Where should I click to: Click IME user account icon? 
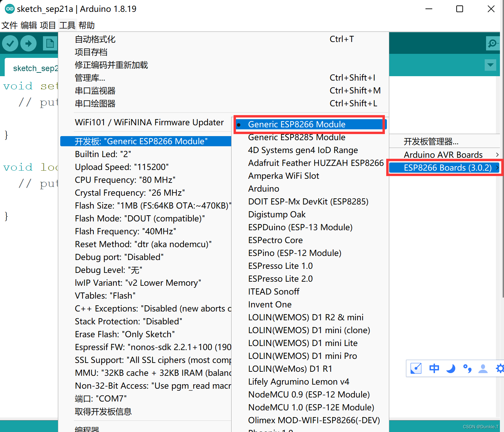[x=483, y=368]
